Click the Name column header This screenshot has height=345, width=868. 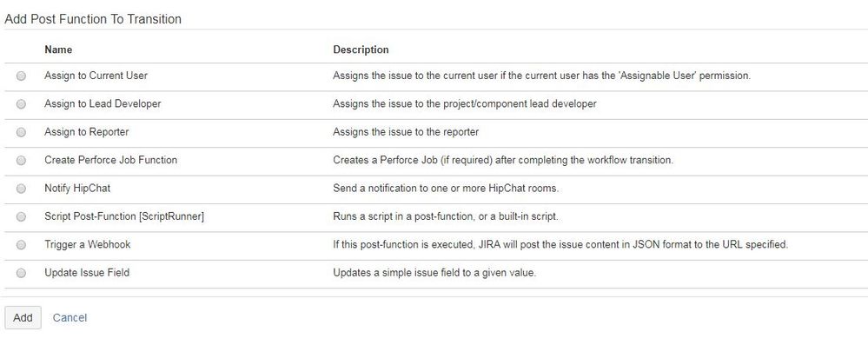pos(58,50)
